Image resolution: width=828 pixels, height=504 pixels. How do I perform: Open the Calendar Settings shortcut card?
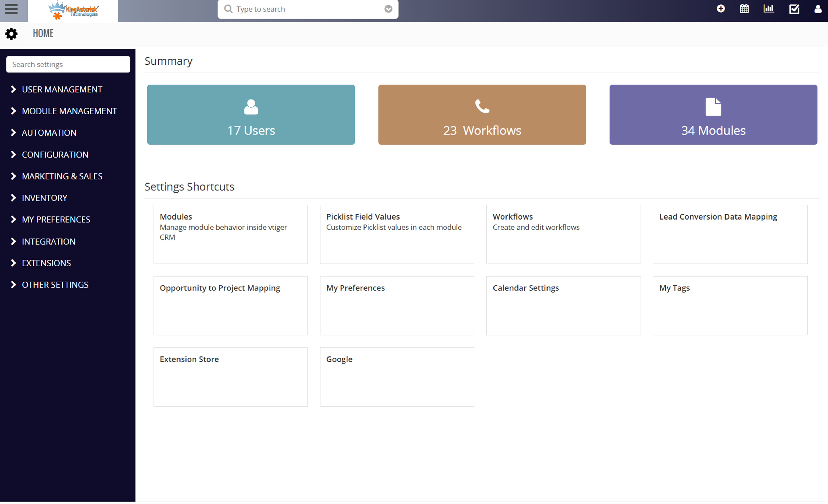coord(563,305)
